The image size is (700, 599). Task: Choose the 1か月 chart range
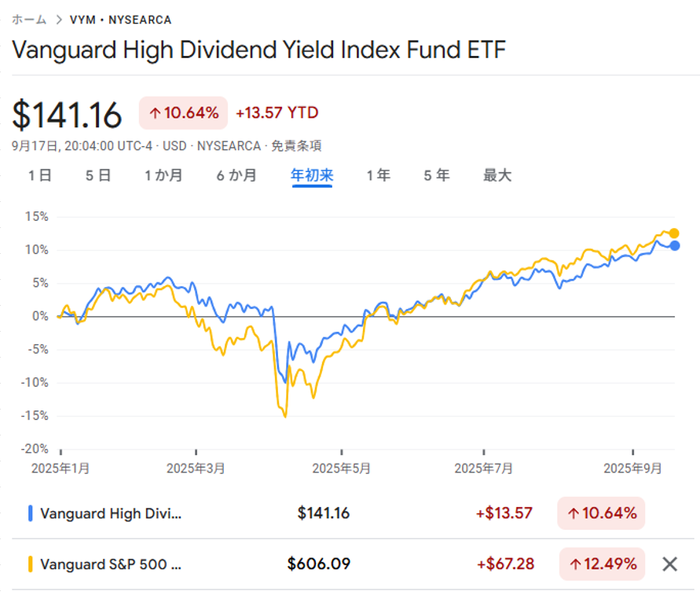click(163, 175)
